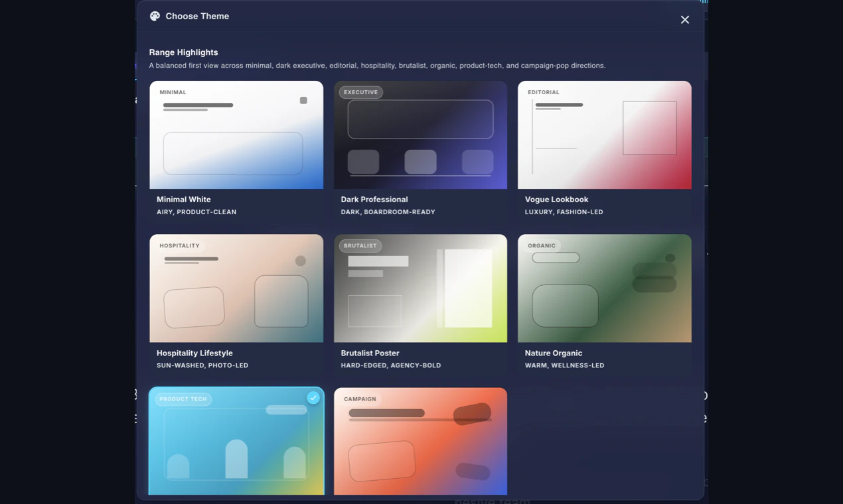The image size is (843, 504).
Task: Click the Range Highlights heading
Action: pyautogui.click(x=183, y=52)
